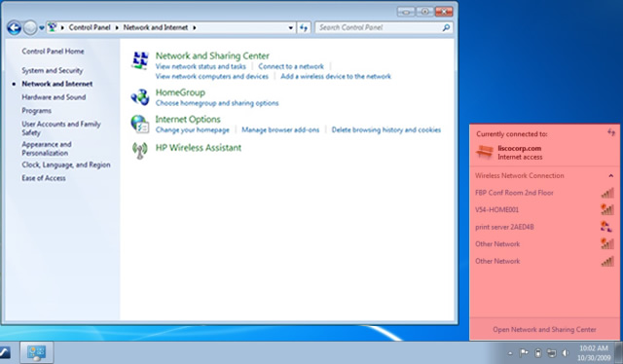Open Appearance and Personalization category
This screenshot has height=364, width=623.
pyautogui.click(x=47, y=148)
